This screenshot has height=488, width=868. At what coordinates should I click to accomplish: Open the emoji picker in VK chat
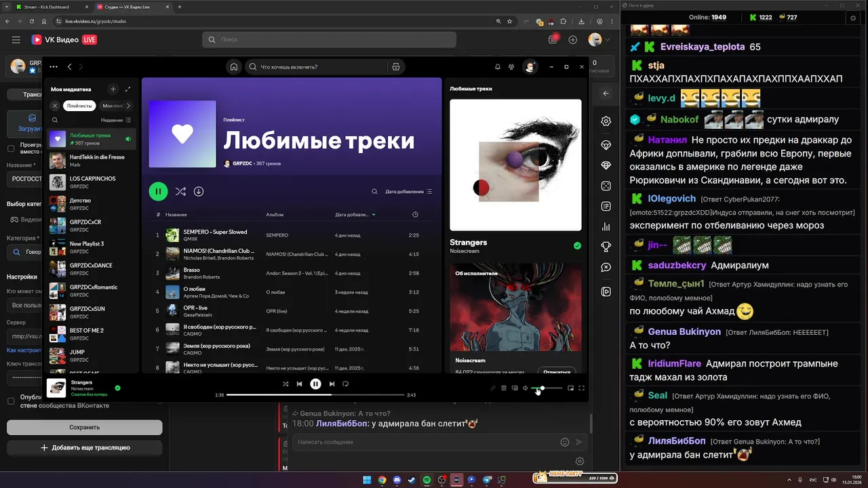click(565, 442)
